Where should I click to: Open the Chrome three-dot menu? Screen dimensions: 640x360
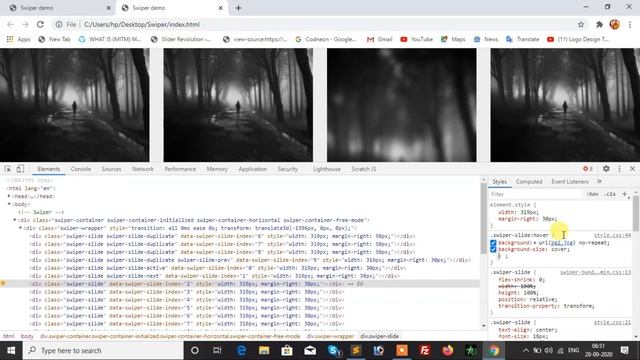(630, 24)
